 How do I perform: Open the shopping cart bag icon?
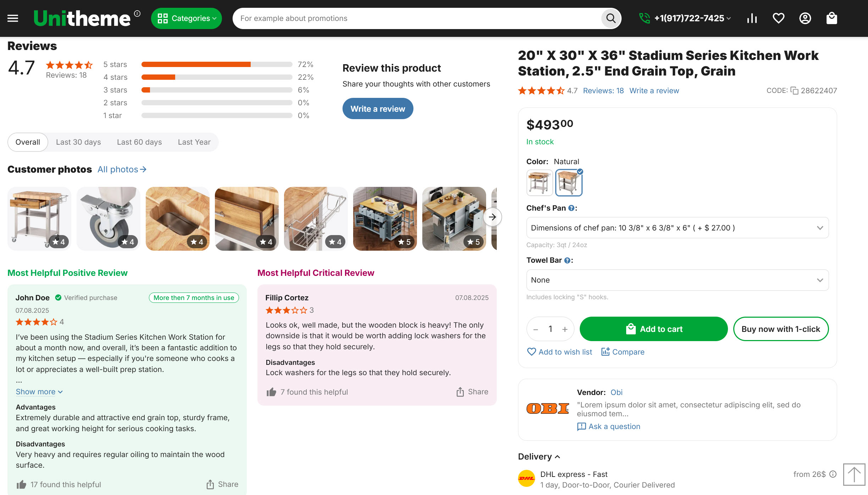(831, 18)
